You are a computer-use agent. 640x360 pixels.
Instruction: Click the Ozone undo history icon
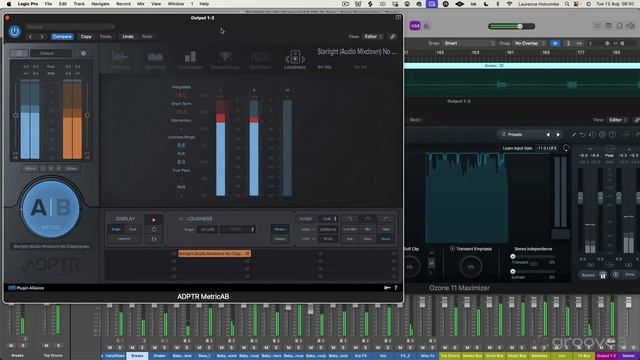[x=592, y=134]
